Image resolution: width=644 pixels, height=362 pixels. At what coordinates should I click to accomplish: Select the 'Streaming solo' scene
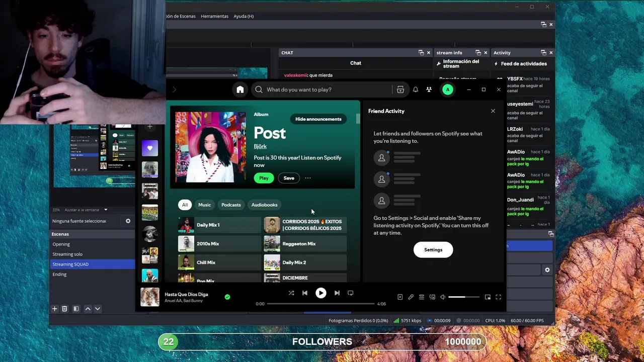[92, 254]
